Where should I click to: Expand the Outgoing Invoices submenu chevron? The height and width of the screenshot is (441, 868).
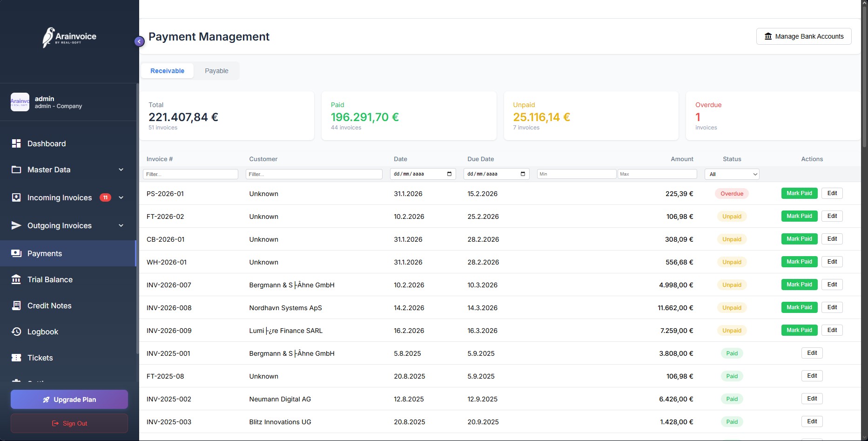(x=121, y=225)
